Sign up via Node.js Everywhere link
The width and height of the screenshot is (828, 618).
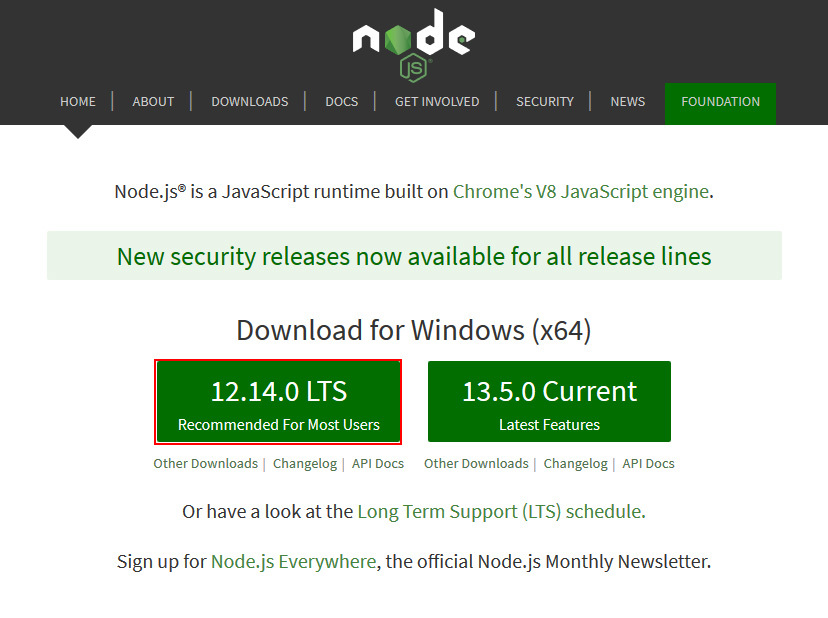coord(293,562)
